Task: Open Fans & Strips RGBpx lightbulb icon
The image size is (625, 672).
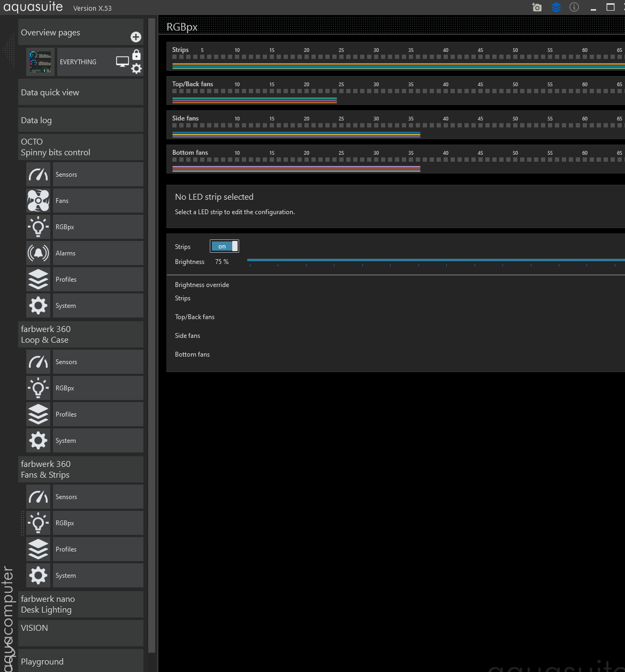Action: pyautogui.click(x=38, y=523)
